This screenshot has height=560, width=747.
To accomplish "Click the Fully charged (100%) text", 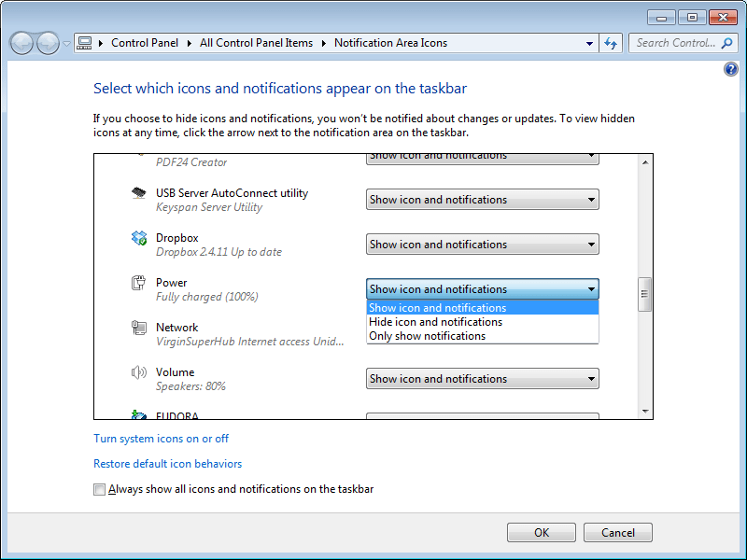I will coord(206,297).
